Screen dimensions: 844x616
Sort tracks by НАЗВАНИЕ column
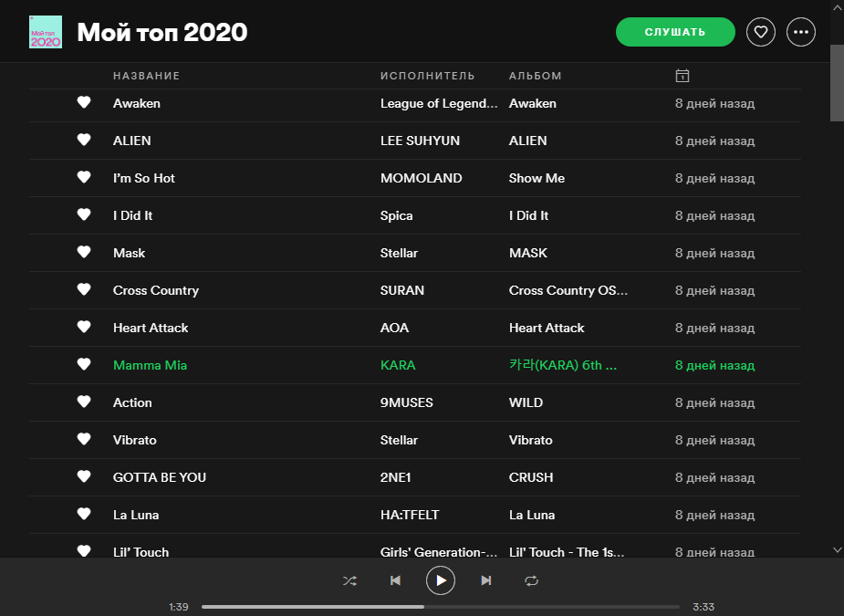[146, 76]
